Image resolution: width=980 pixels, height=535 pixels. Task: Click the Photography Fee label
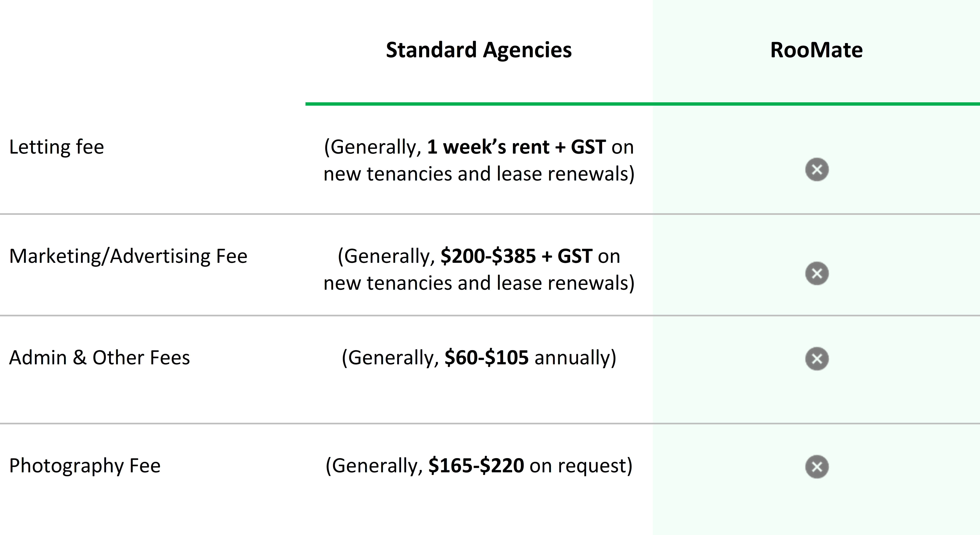click(85, 466)
